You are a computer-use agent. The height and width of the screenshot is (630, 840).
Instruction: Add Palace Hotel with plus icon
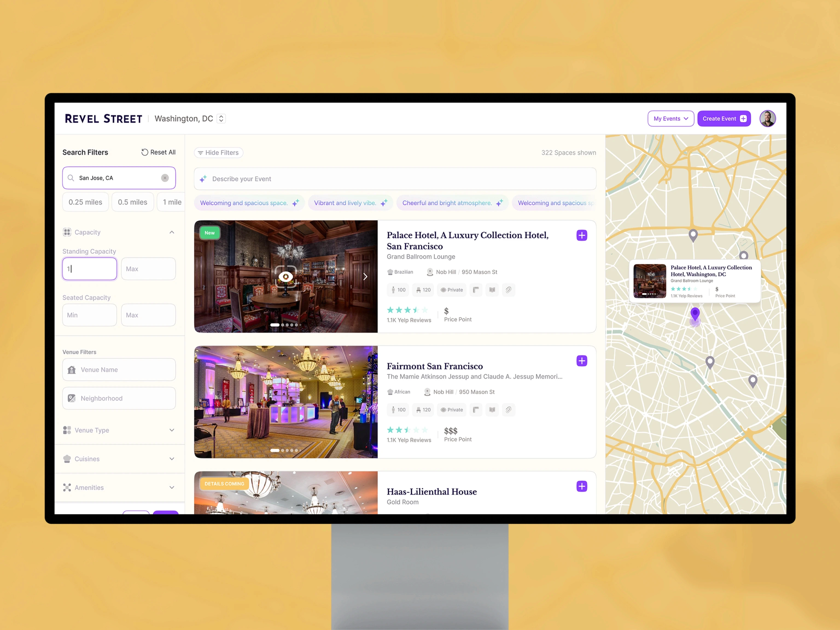click(581, 235)
